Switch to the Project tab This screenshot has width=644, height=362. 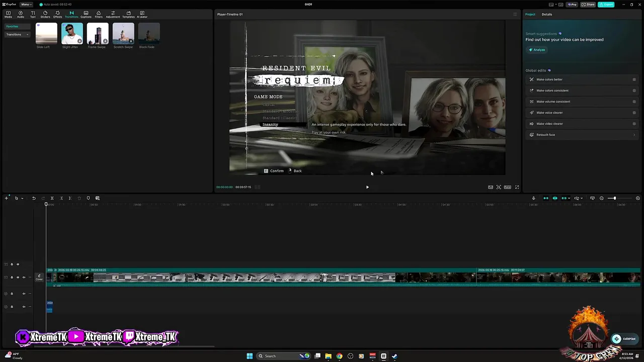coord(530,14)
